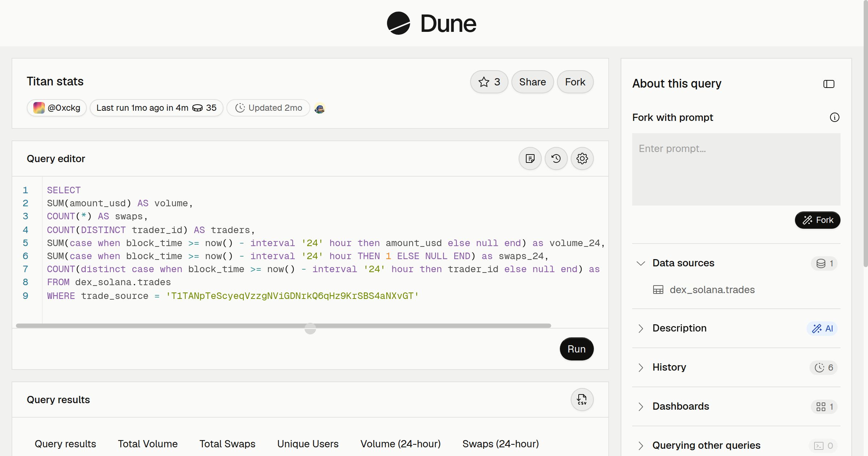The width and height of the screenshot is (868, 456).
Task: Expand the Description section
Action: point(641,328)
